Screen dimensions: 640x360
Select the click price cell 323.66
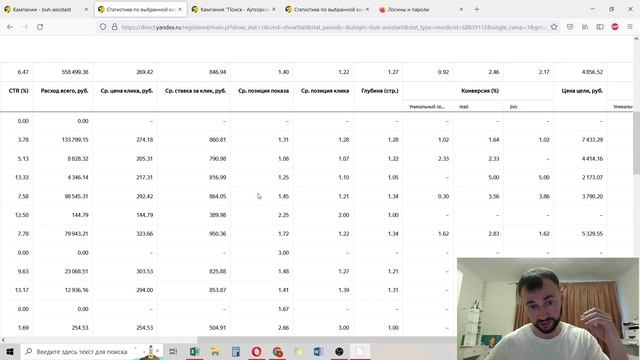click(x=144, y=234)
